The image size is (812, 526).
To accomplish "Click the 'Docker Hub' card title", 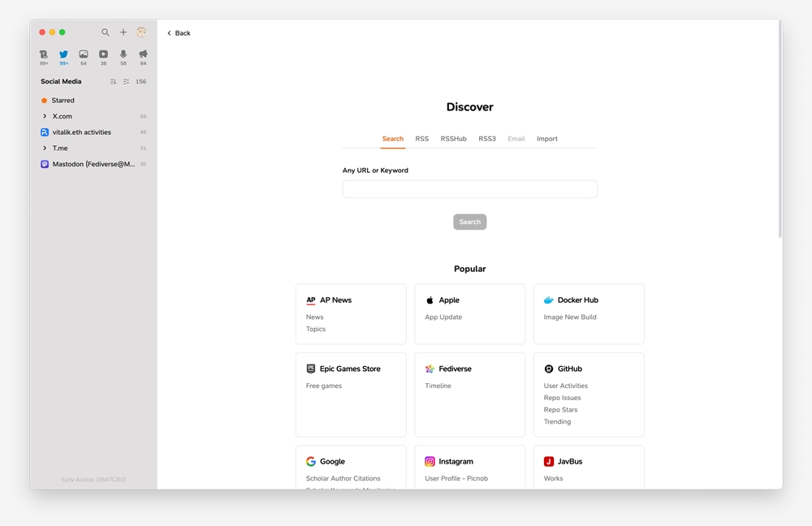I will (x=578, y=300).
